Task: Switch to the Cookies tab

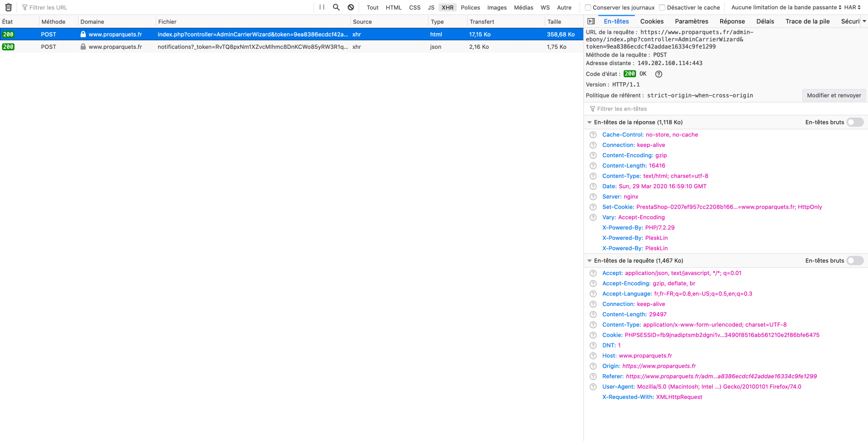Action: click(652, 21)
